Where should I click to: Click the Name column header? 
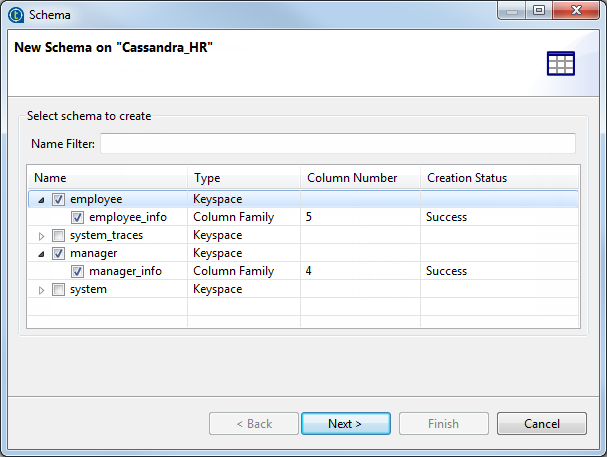click(x=106, y=178)
